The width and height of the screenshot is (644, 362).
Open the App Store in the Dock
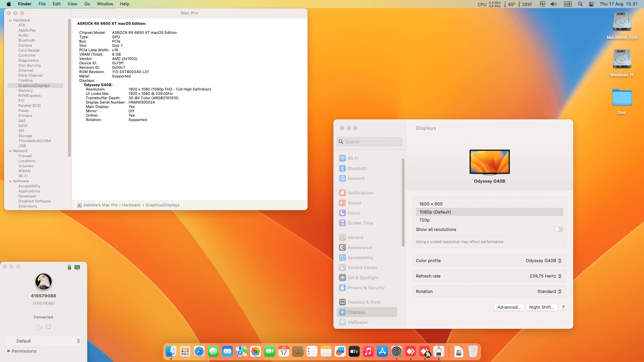click(x=382, y=351)
